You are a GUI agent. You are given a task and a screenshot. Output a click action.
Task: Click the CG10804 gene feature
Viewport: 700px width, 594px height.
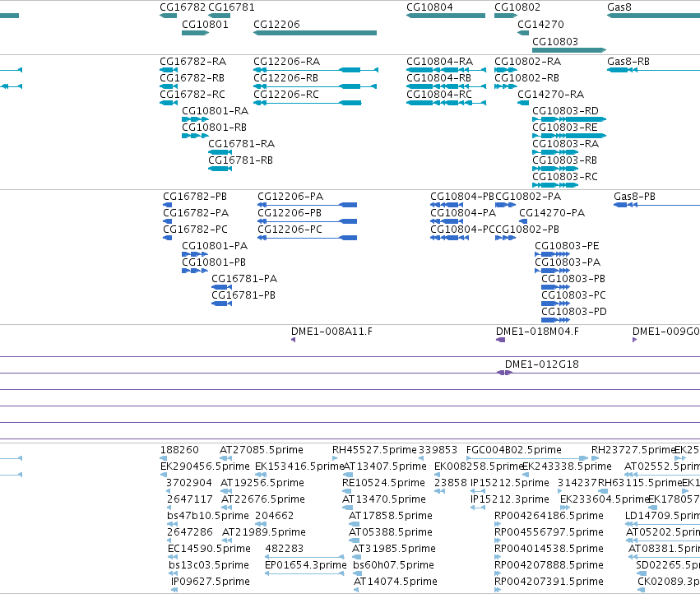pyautogui.click(x=446, y=16)
